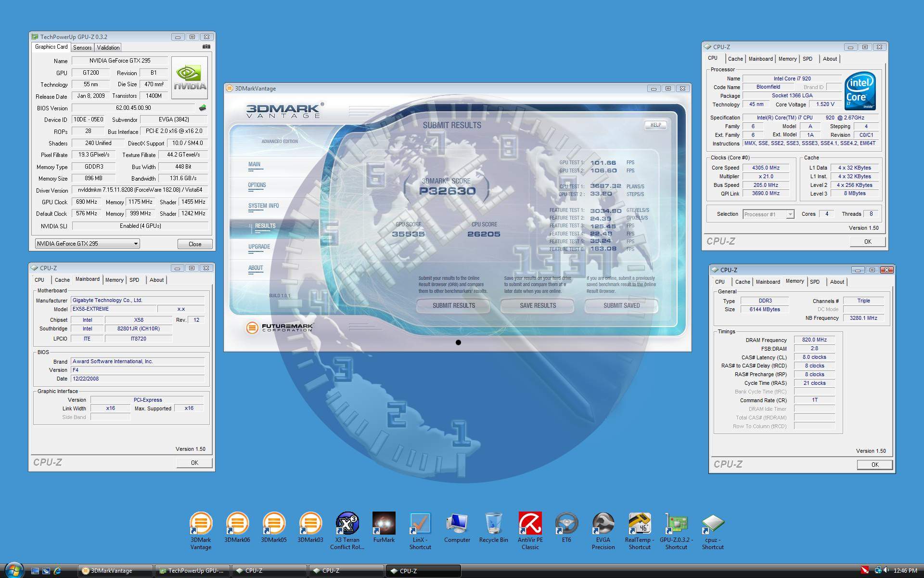Open SPD tab in memory CPU-Z window
The width and height of the screenshot is (924, 578).
tap(815, 282)
